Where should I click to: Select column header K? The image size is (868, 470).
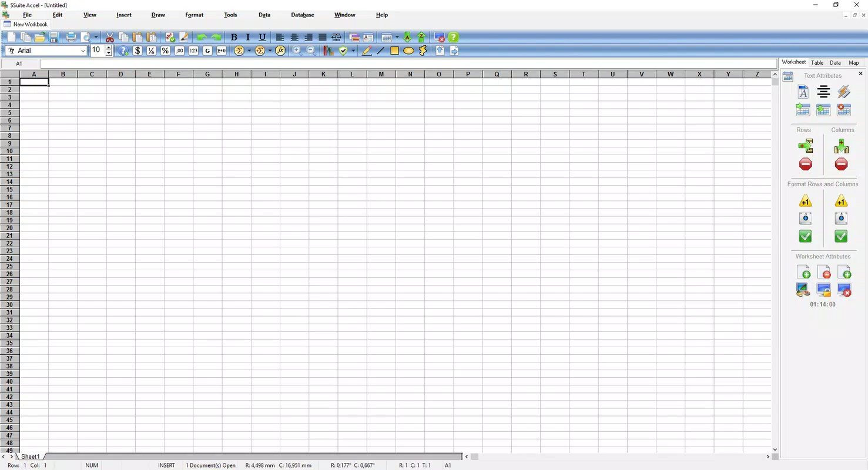tap(323, 74)
